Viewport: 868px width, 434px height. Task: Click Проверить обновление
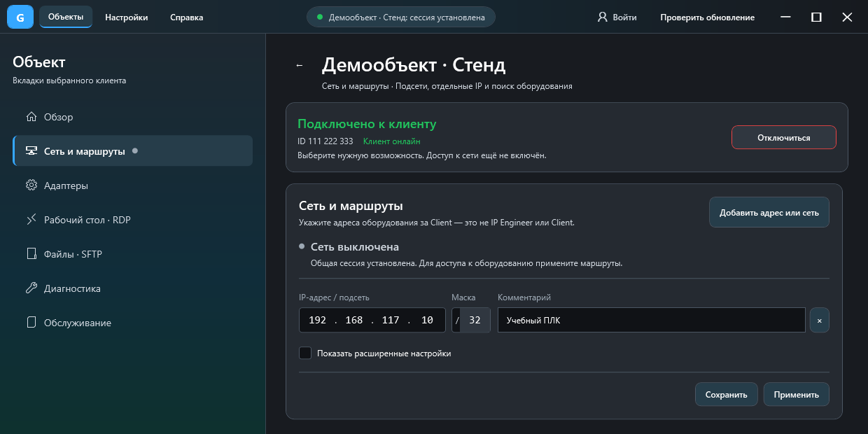tap(708, 17)
